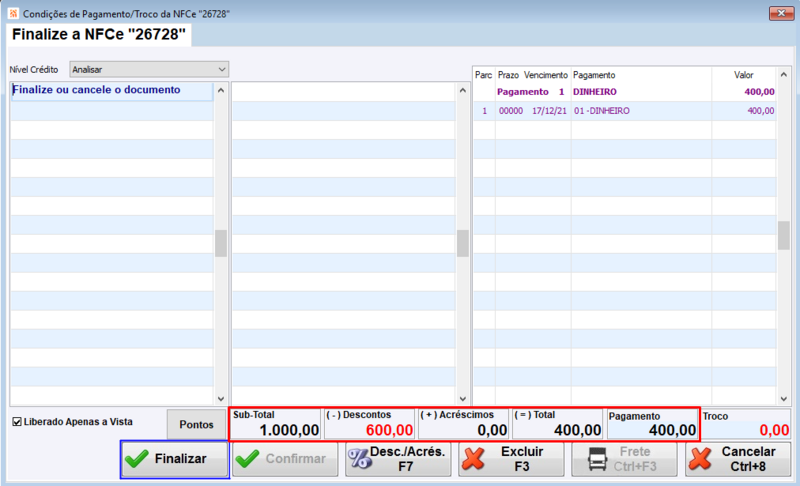
Task: Click the Troco value field
Action: coord(745,430)
